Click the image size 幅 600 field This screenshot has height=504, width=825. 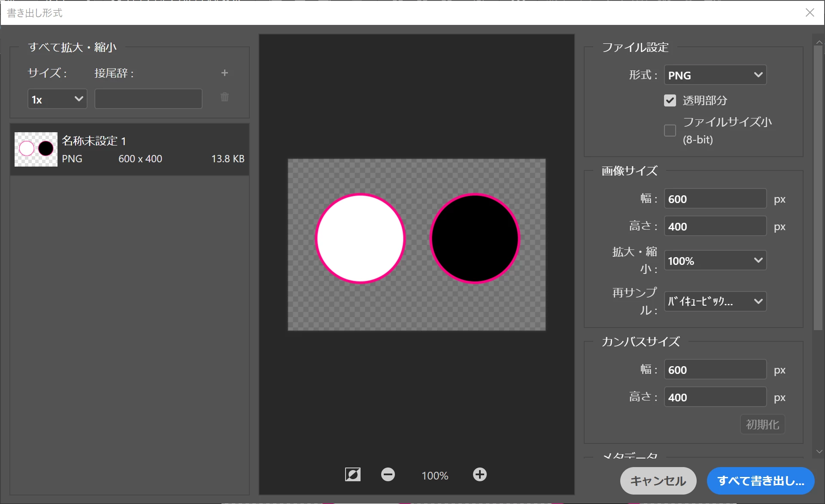coord(715,199)
